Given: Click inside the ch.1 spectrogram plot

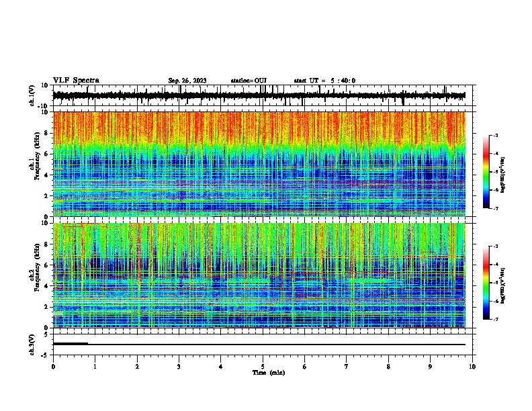Looking at the screenshot, I should [259, 164].
